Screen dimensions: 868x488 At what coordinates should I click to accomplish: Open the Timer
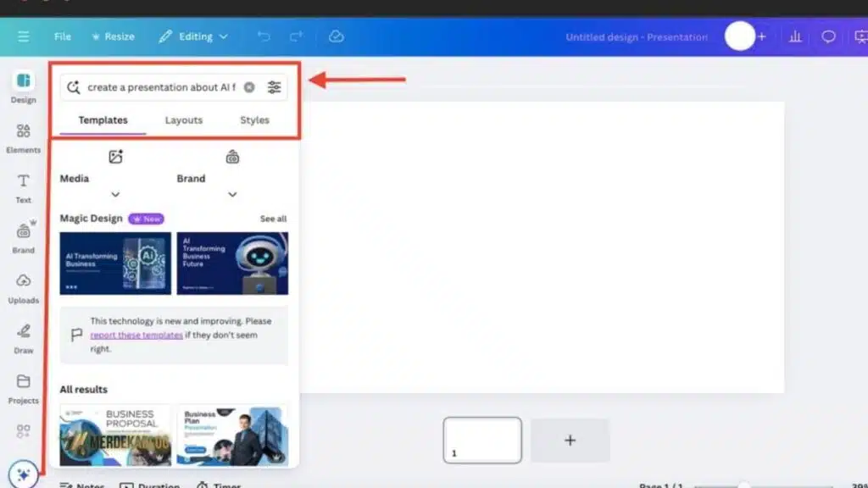click(x=219, y=485)
